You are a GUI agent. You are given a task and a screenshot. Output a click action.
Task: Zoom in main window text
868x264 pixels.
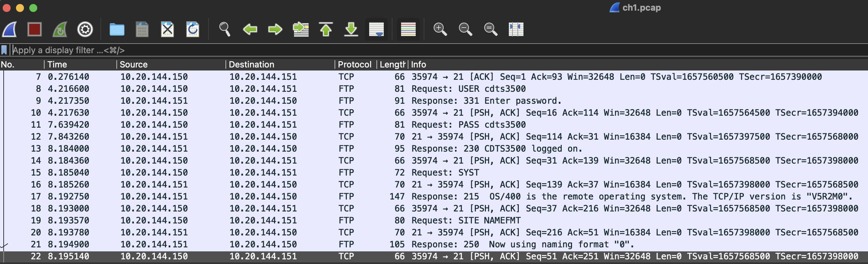440,29
